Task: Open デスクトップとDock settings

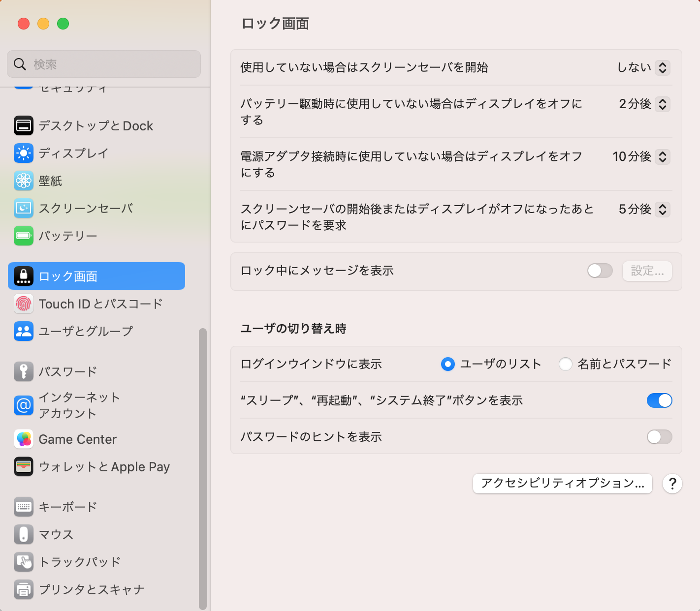Action: click(23, 125)
